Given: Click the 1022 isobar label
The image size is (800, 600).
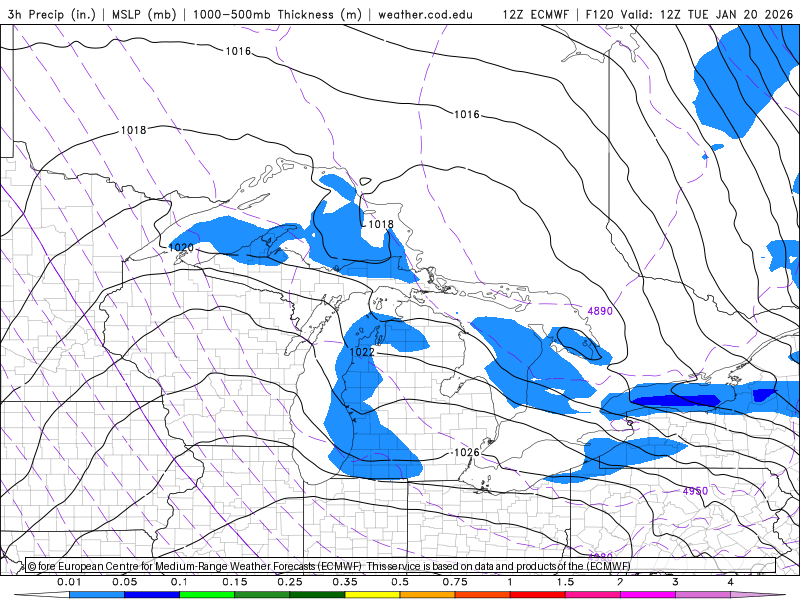Looking at the screenshot, I should [x=362, y=352].
